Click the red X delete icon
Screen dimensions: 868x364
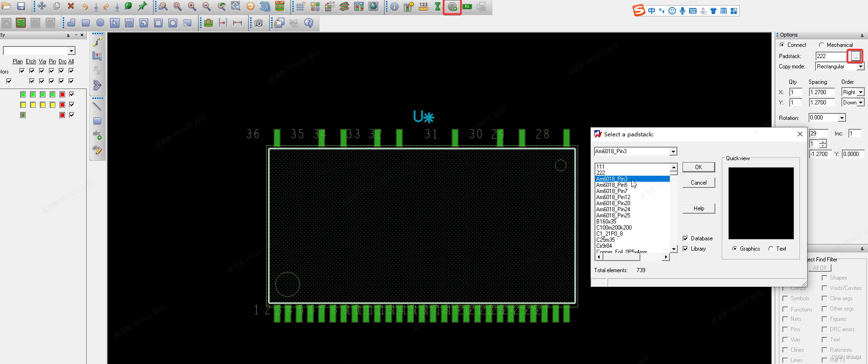pos(71,6)
